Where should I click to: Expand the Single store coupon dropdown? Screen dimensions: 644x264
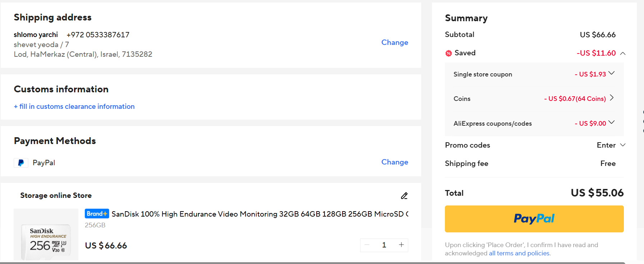point(612,73)
